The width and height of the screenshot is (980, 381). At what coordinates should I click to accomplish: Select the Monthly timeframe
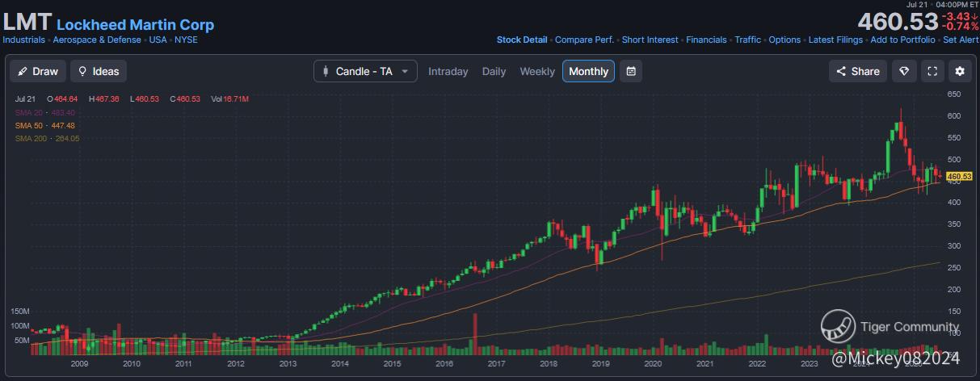(588, 71)
